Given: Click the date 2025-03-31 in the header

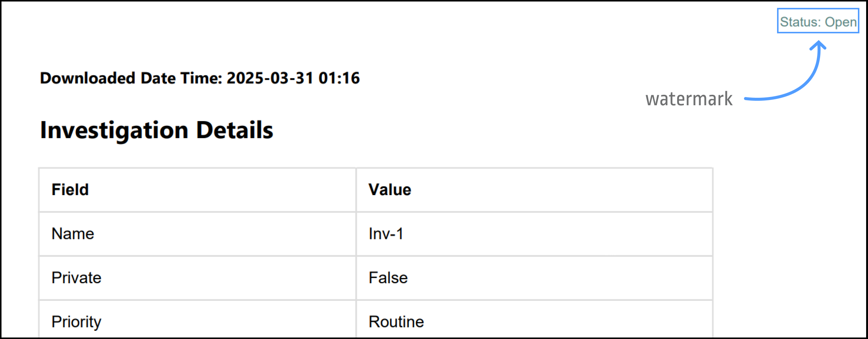Looking at the screenshot, I should click(x=270, y=78).
